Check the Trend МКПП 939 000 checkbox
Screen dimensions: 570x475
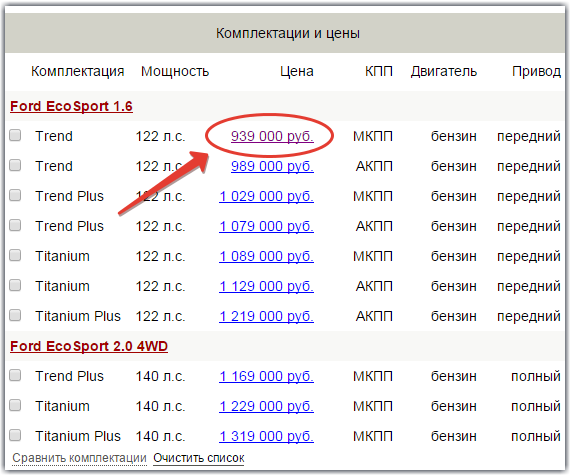[15, 135]
